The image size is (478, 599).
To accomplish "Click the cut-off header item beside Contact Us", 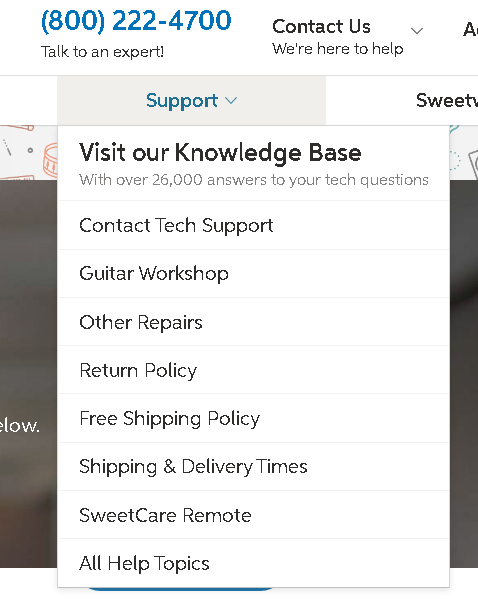I will 470,29.
